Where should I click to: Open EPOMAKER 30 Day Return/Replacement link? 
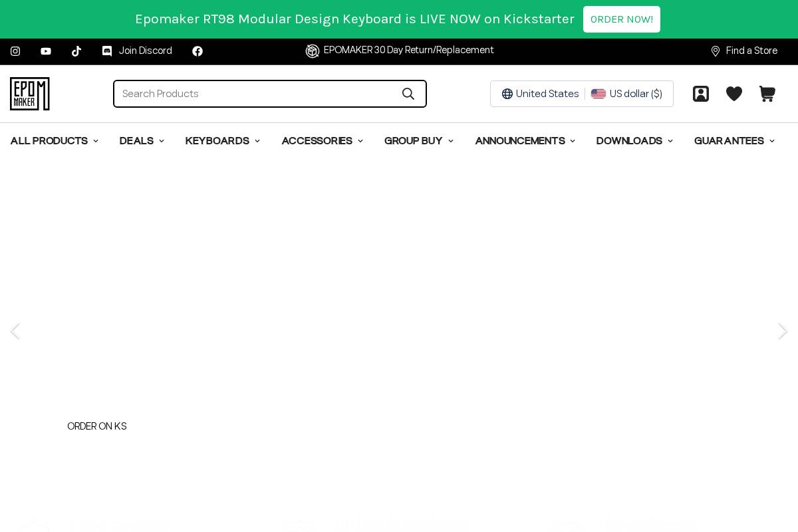[x=408, y=51]
